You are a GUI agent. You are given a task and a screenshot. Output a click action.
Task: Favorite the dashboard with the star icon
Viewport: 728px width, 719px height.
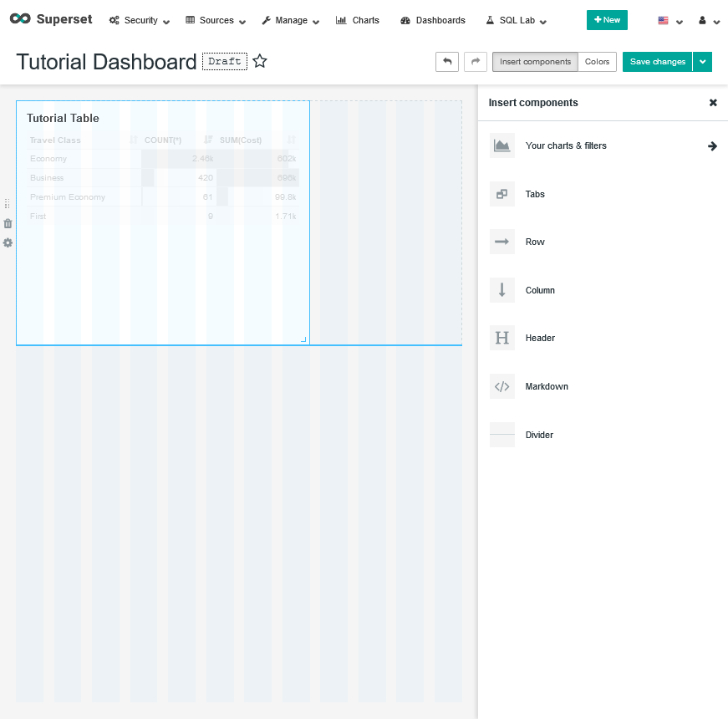260,61
